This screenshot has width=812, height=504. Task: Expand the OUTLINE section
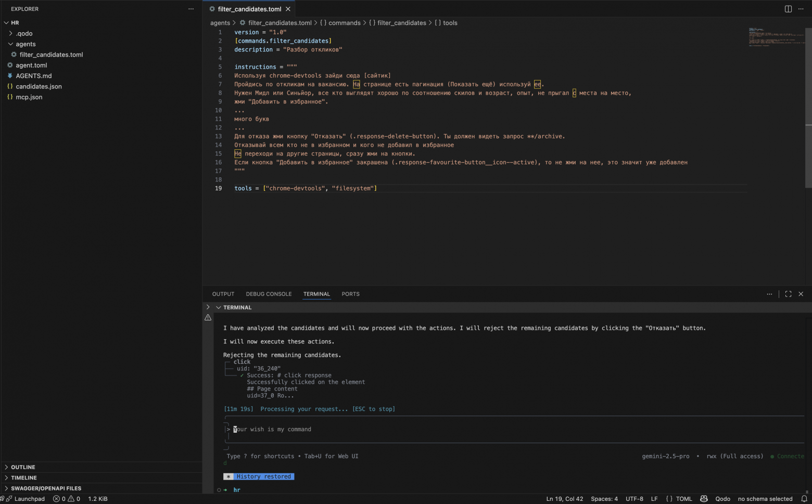pos(6,467)
